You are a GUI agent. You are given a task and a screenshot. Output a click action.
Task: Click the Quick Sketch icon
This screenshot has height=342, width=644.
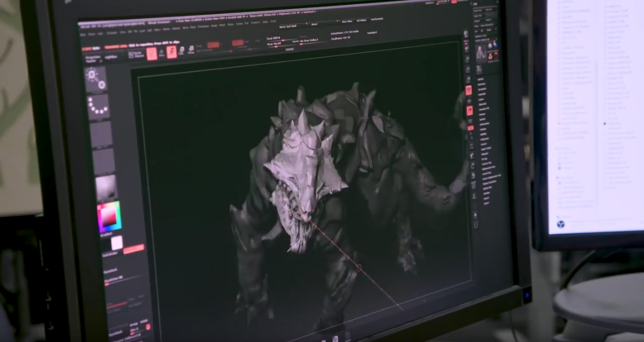coord(136,55)
